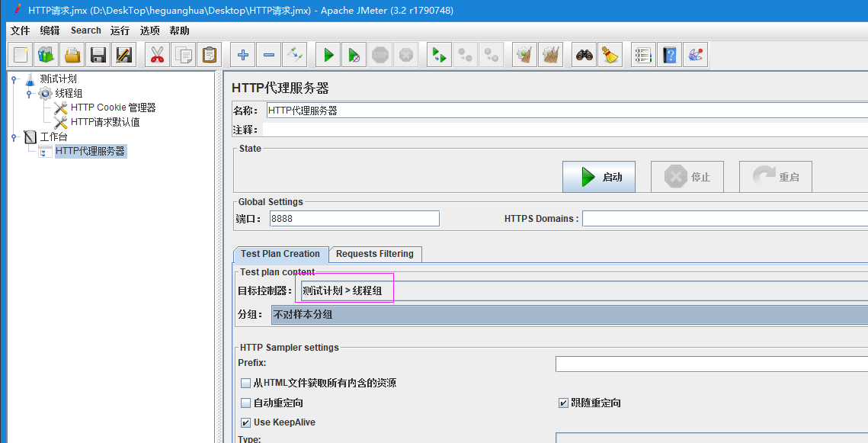Click the Paste clipboard icon
Screen dimensions: 868x443
click(210, 55)
